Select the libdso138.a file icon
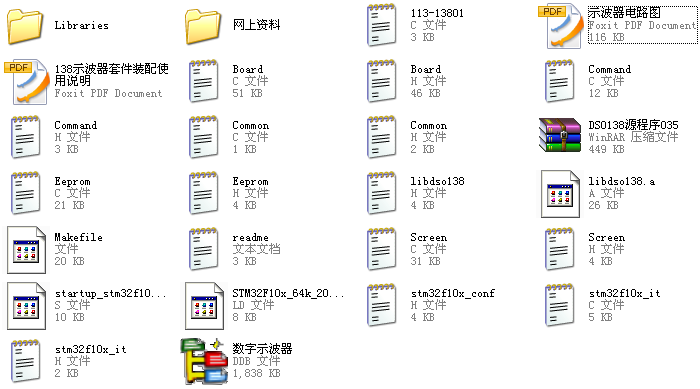Image resolution: width=700 pixels, height=389 pixels. pyautogui.click(x=560, y=194)
